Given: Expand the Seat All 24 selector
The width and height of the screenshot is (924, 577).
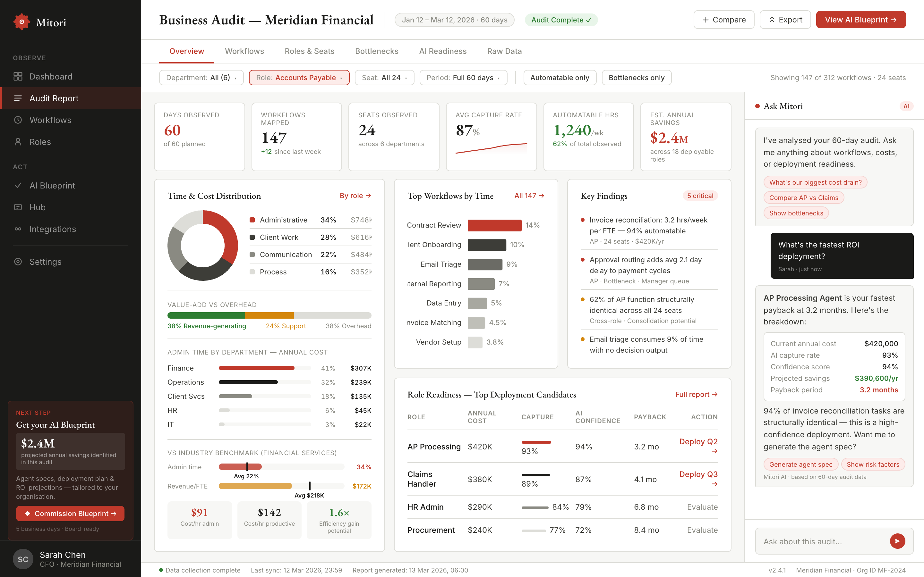Looking at the screenshot, I should 384,78.
